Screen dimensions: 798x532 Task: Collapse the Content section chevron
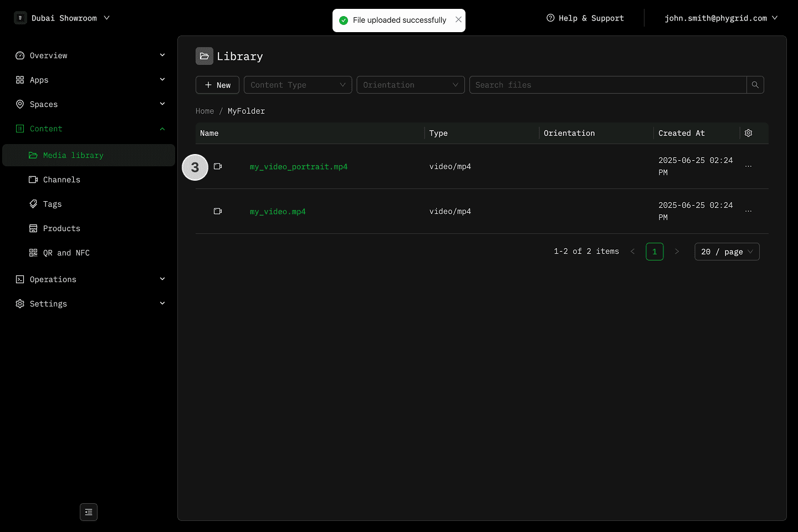[162, 129]
